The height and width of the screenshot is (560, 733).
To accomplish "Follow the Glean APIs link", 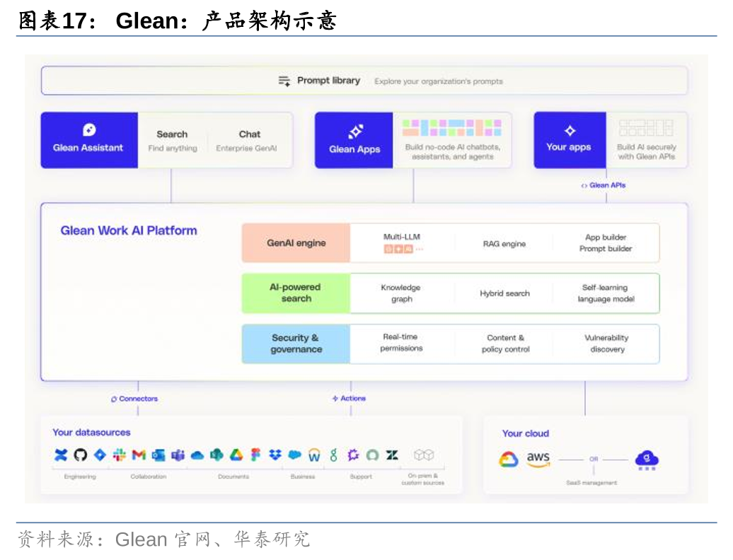I will click(604, 185).
